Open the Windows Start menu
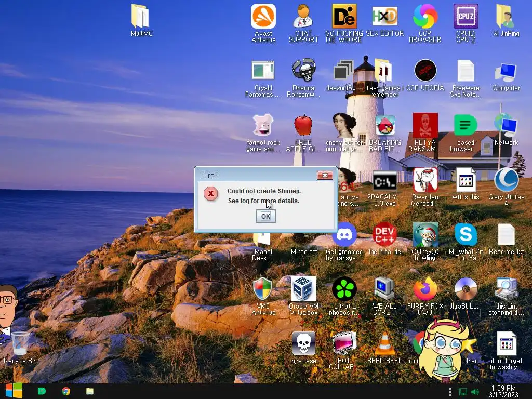 [x=14, y=391]
